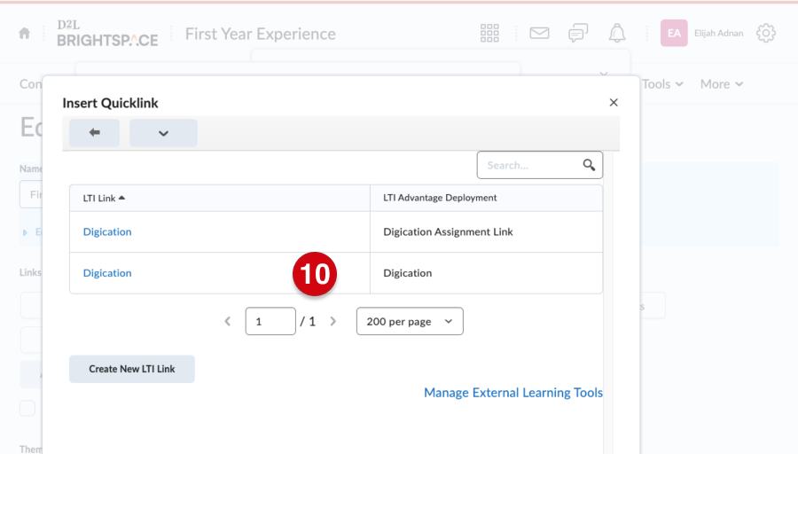
Task: Go to the previous page arrow
Action: point(228,321)
